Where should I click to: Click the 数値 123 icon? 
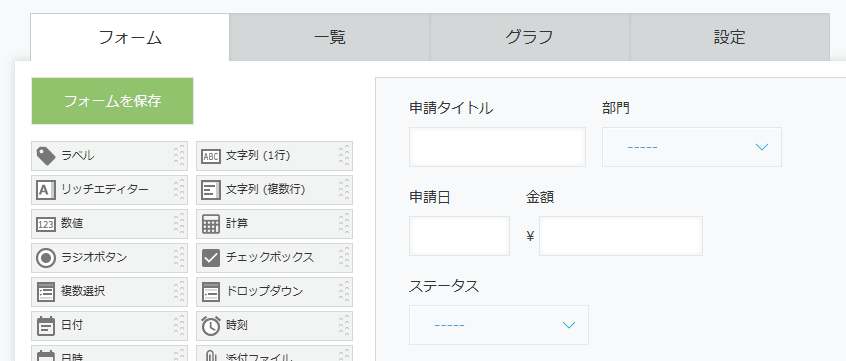pyautogui.click(x=46, y=224)
